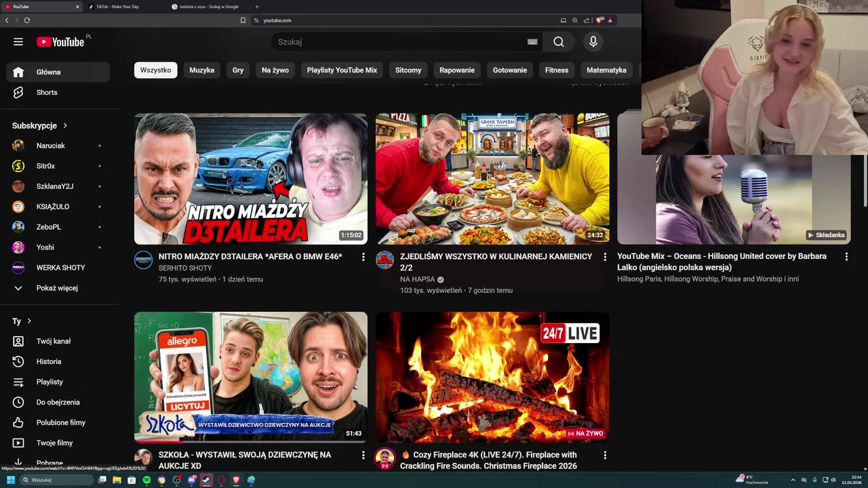The height and width of the screenshot is (488, 868).
Task: Open Shorts from the sidebar
Action: coord(58,92)
